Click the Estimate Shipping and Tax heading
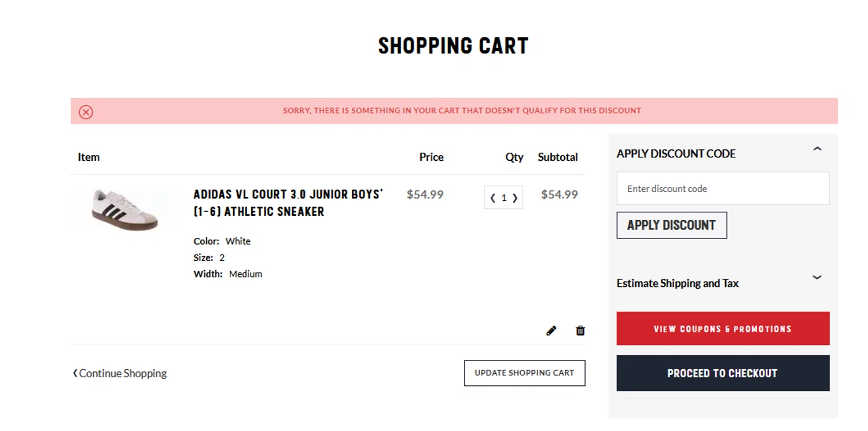 [x=678, y=283]
